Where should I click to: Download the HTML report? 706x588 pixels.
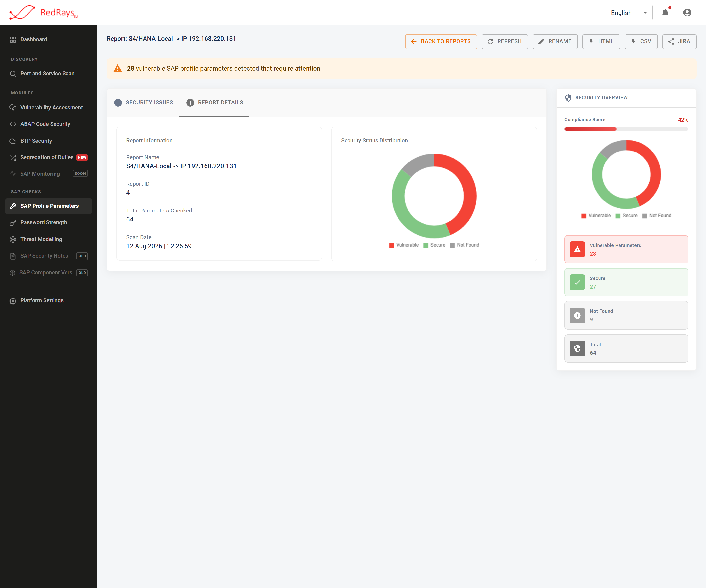pos(601,42)
